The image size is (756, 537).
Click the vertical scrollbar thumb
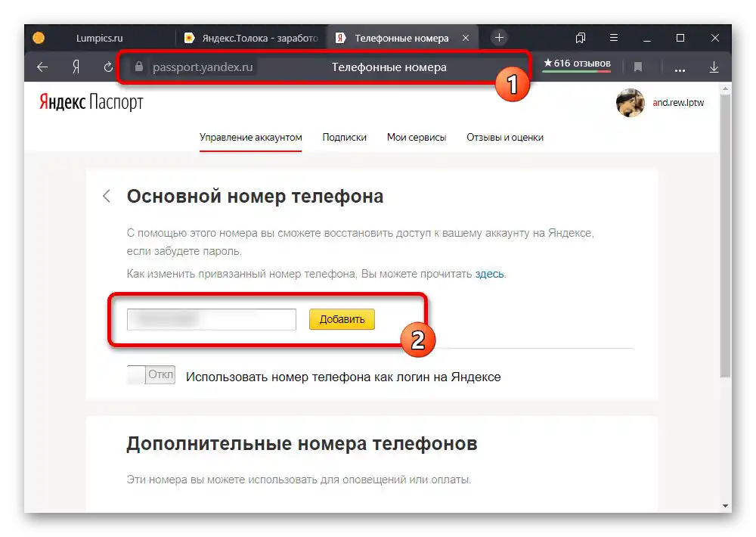[x=725, y=237]
